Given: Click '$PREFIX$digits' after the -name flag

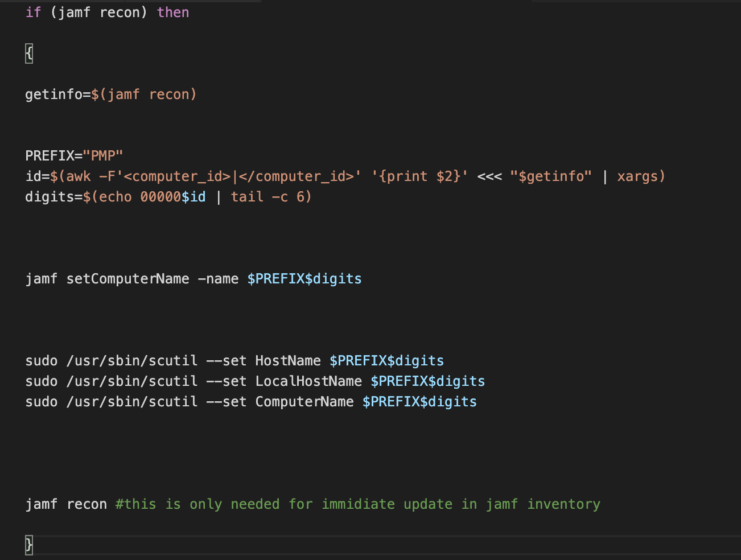Looking at the screenshot, I should tap(304, 279).
